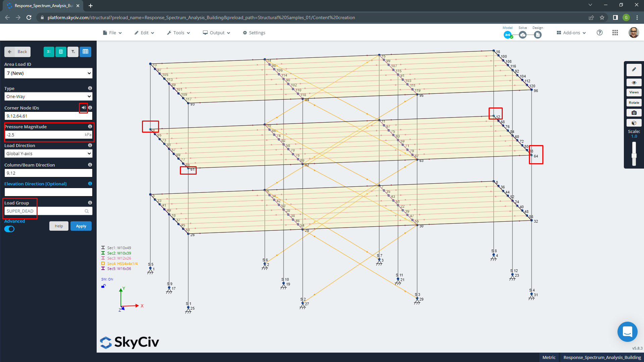644x362 pixels.
Task: Change the Type dropdown from One-Way
Action: tap(48, 96)
